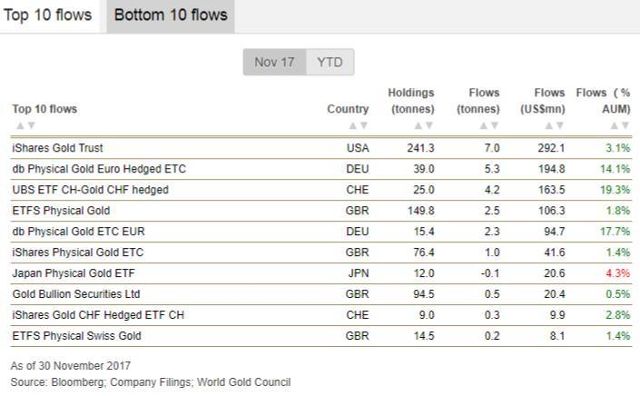
Task: Sort Flows (US$mn) ascending arrow
Action: point(549,126)
